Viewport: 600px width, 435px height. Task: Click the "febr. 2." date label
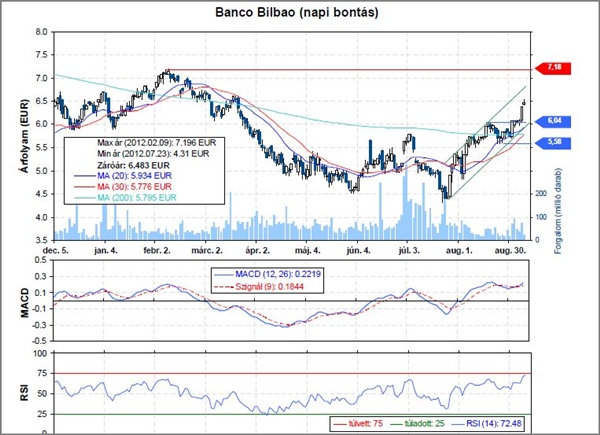click(157, 251)
